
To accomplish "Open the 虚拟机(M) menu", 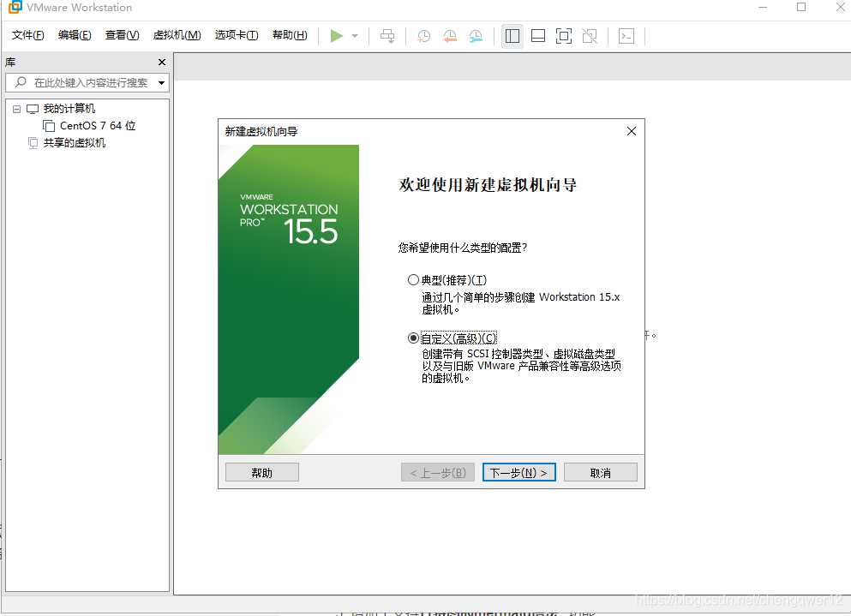I will [x=177, y=35].
